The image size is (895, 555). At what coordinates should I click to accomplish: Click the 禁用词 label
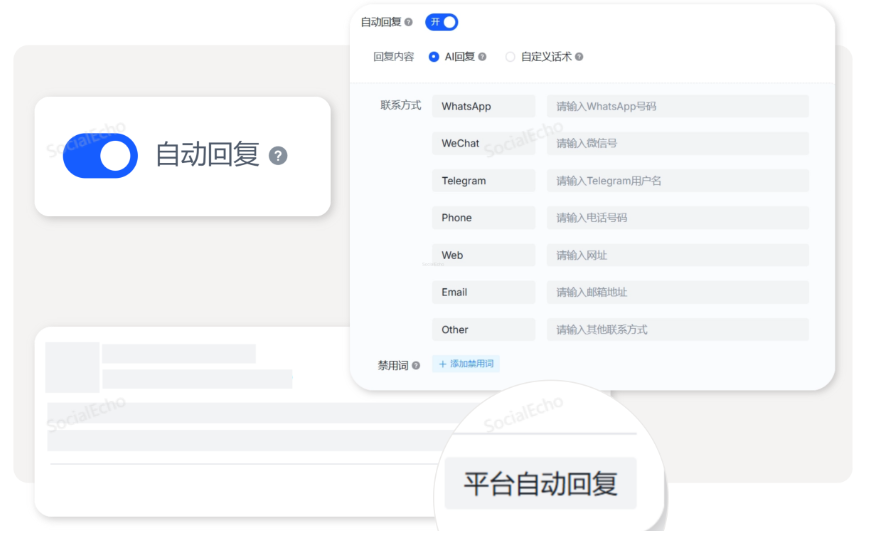[393, 365]
